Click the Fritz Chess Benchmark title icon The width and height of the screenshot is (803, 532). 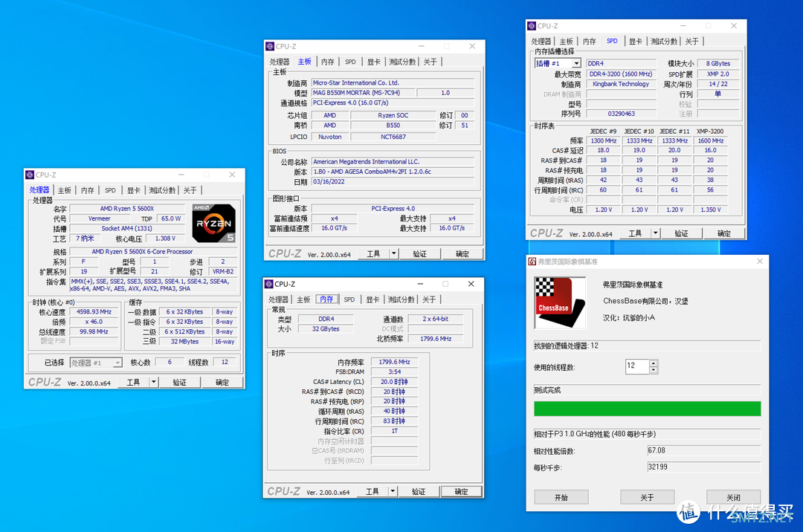[x=532, y=262]
